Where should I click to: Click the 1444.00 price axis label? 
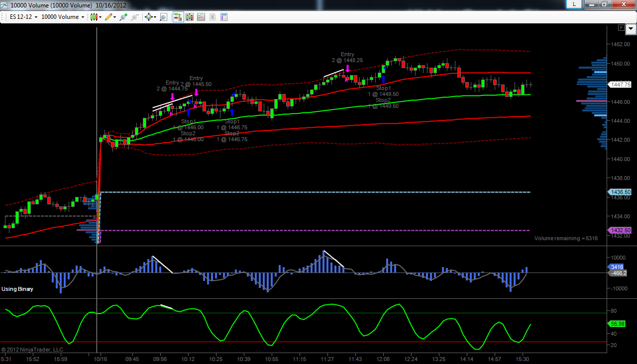pyautogui.click(x=621, y=121)
